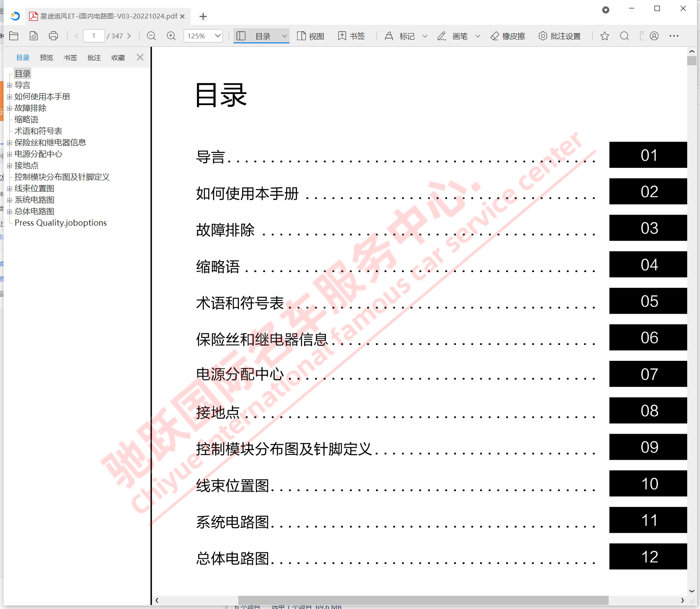Expand the 系统电路图 tree node

coord(9,200)
